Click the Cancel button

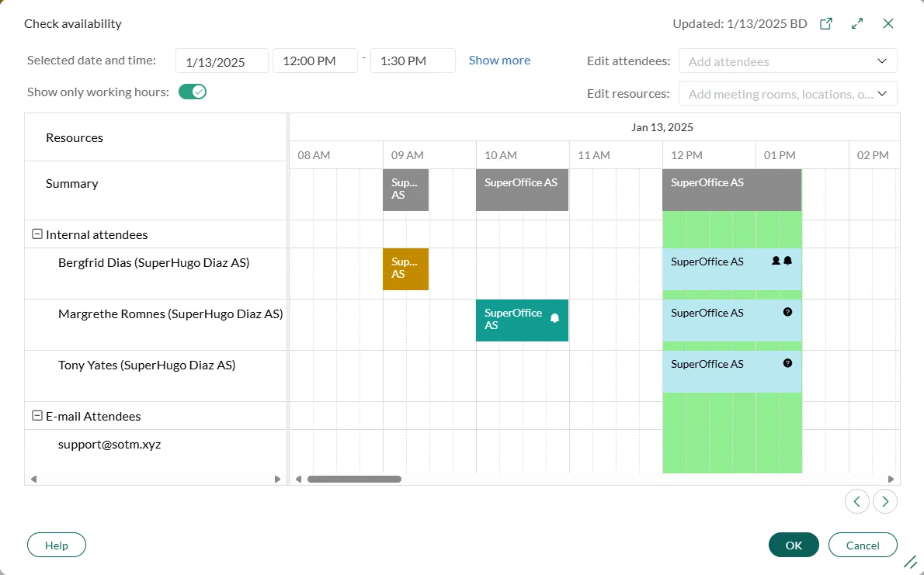coord(863,546)
